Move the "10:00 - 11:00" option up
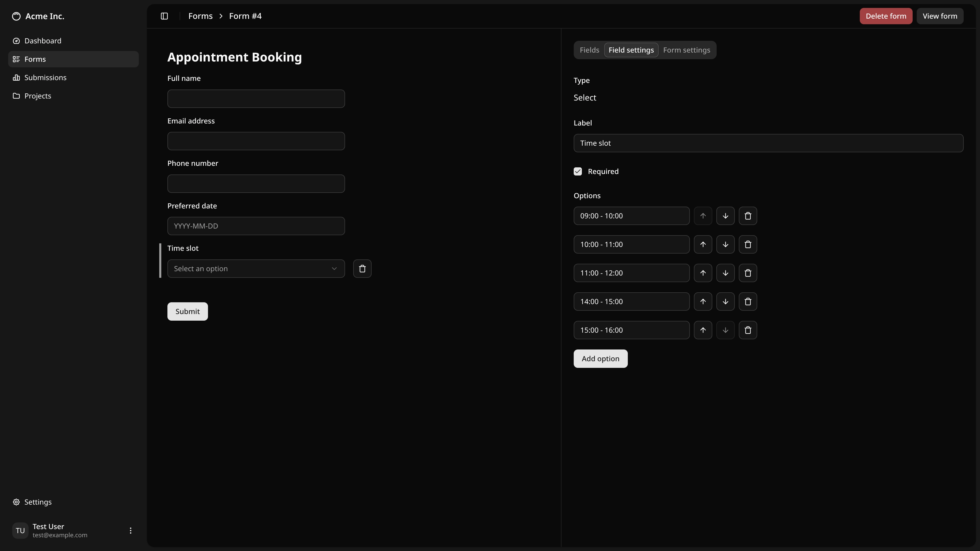The width and height of the screenshot is (980, 551). click(703, 244)
